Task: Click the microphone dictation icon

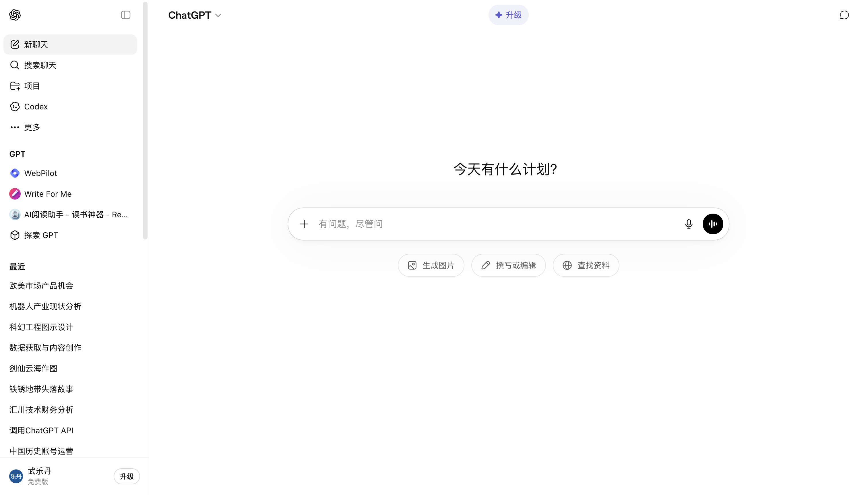Action: tap(689, 224)
